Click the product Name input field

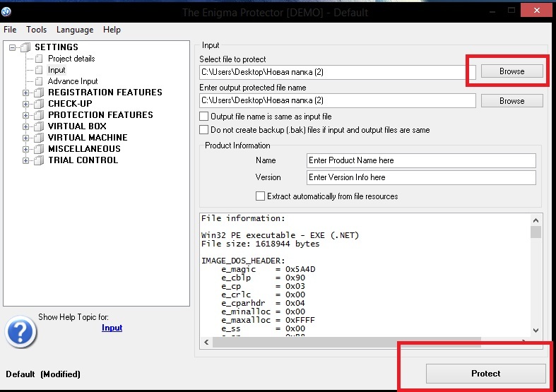click(421, 160)
